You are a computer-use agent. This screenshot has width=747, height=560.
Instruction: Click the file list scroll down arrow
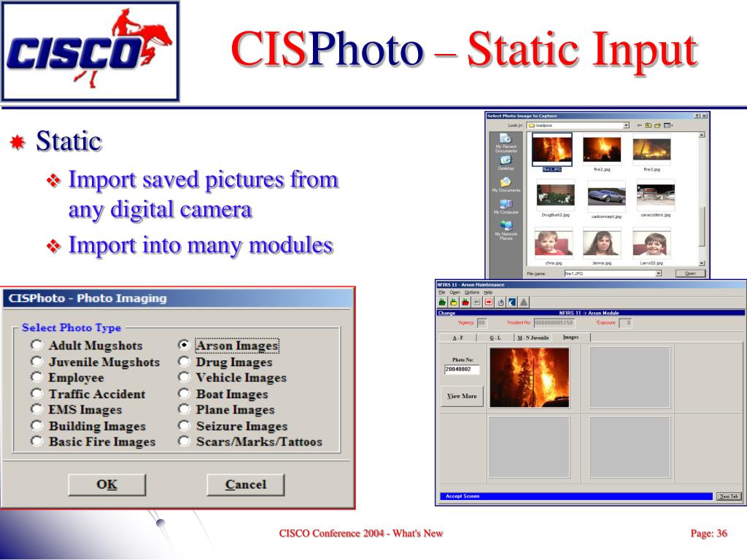click(x=702, y=262)
